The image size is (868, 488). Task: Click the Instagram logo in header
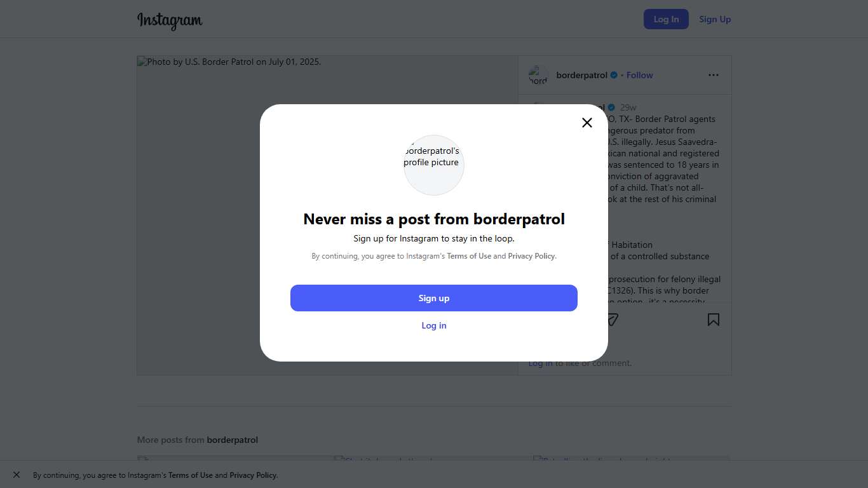[x=170, y=20]
